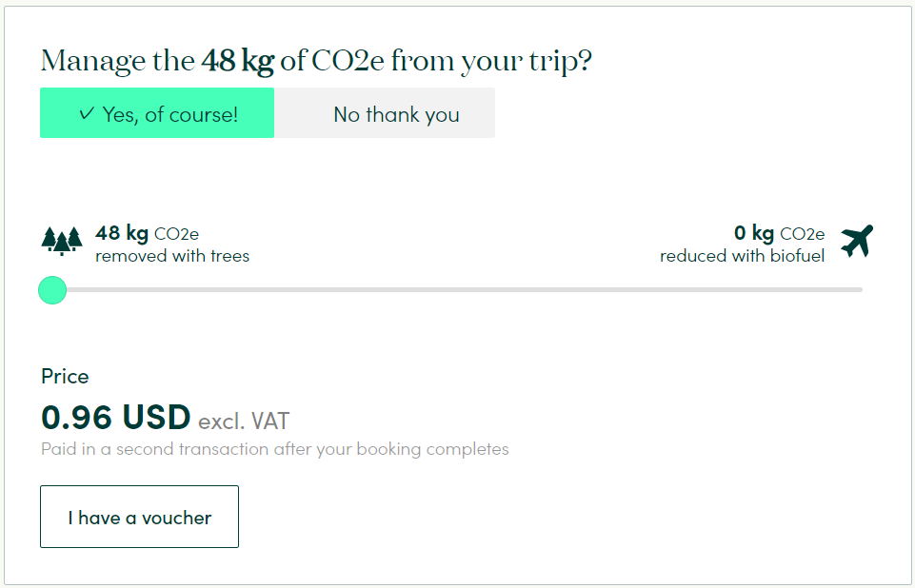Click the pine trees icon
The height and width of the screenshot is (588, 915).
tap(62, 241)
